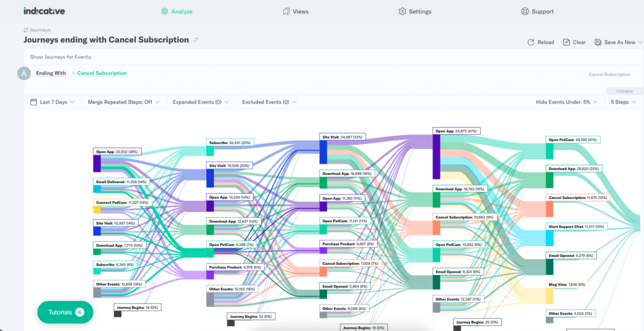Viewport: 644px width, 331px height.
Task: Click the circular A segment badge
Action: click(x=24, y=74)
